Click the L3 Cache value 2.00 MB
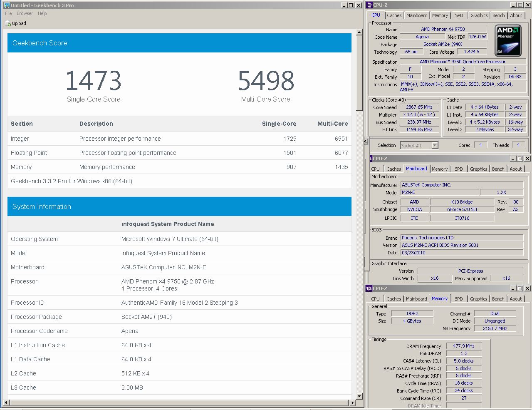Viewport: 532px width, 410px height. click(132, 388)
